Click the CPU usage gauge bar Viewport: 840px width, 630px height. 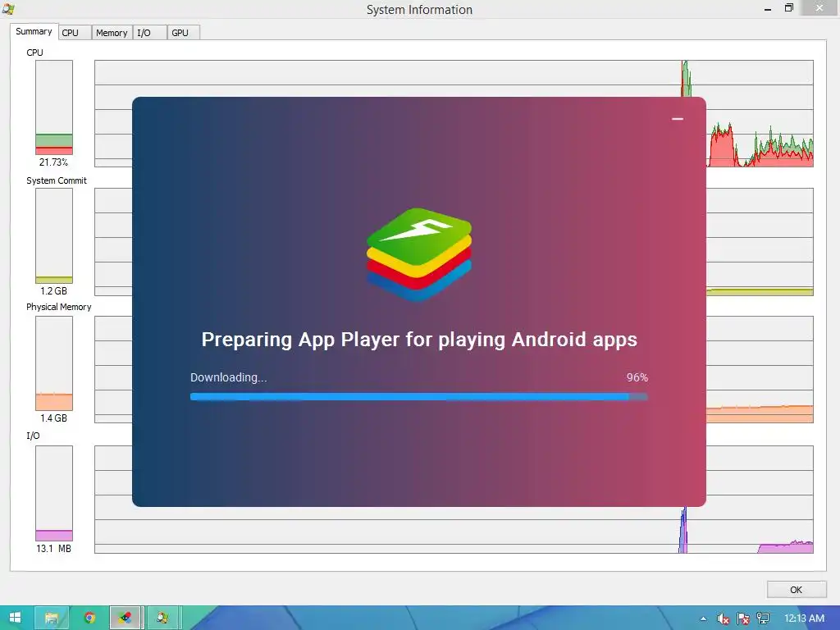54,107
